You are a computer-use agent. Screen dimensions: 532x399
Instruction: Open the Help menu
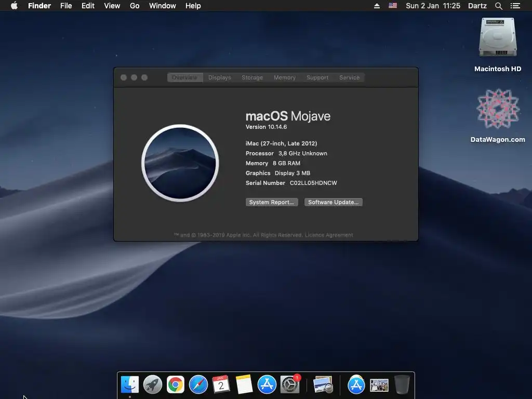click(193, 6)
